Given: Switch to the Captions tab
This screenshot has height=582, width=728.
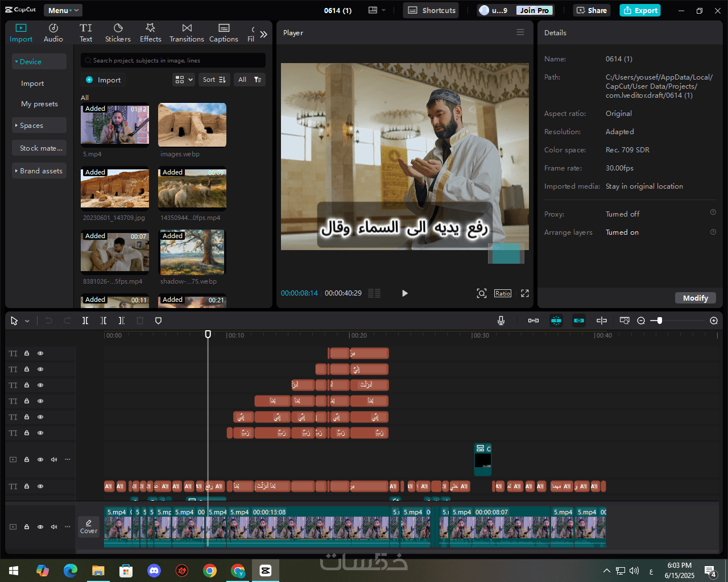Looking at the screenshot, I should pos(224,33).
